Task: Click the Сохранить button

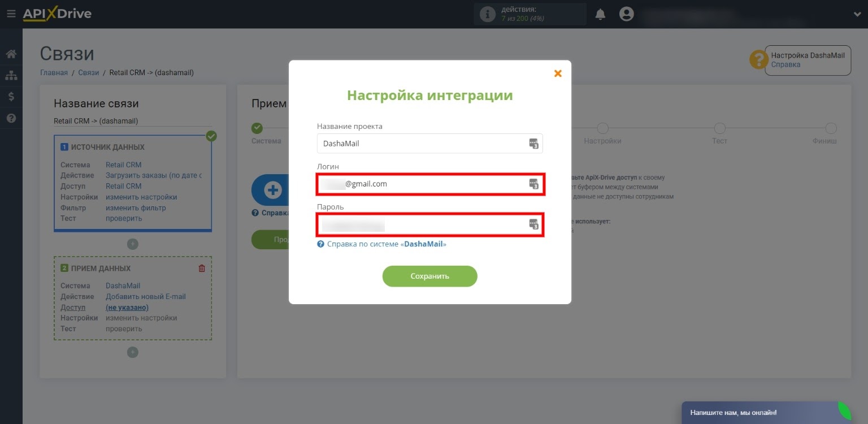Action: pyautogui.click(x=430, y=276)
